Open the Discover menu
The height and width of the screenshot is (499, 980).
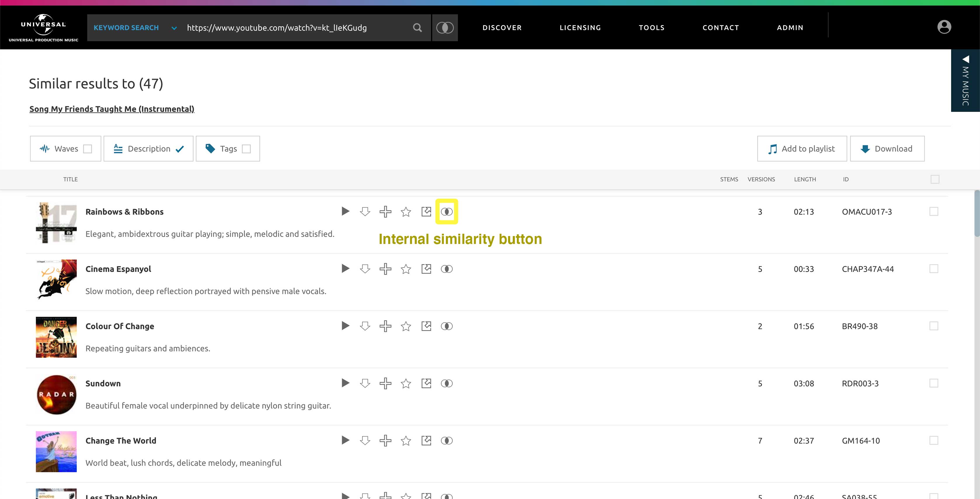coord(502,28)
